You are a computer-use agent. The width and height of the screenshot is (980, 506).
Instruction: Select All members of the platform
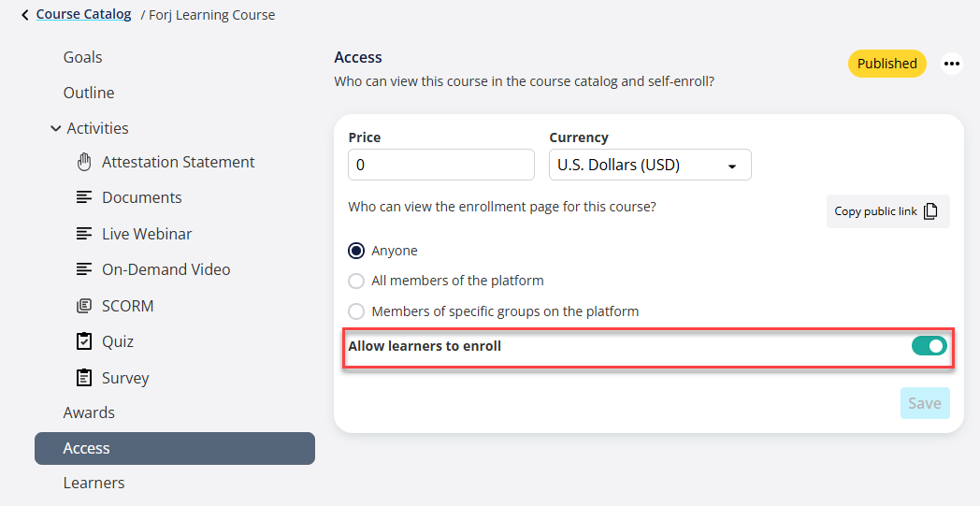coord(356,281)
